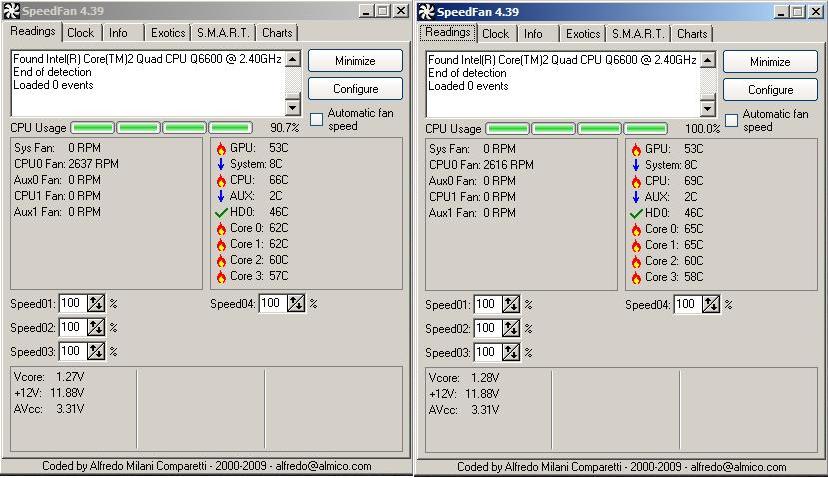This screenshot has height=478, width=828.
Task: Click log scroll down arrow in right window
Action: tap(708, 108)
